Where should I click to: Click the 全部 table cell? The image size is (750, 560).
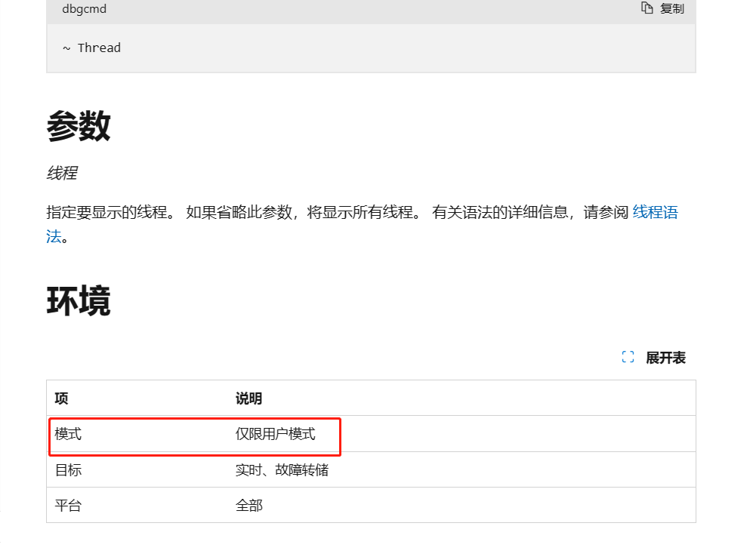248,506
